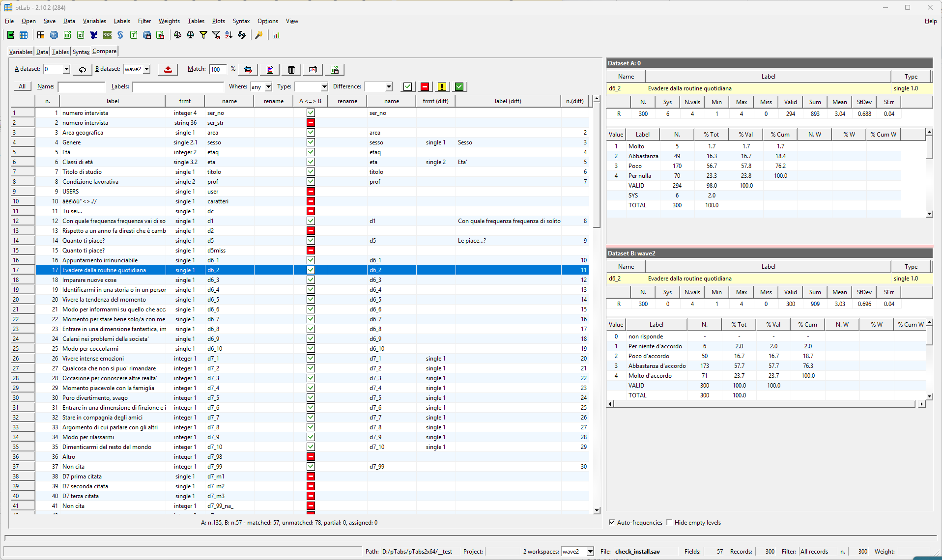This screenshot has height=560, width=942.
Task: Click the four-square crosstab toolbar icon
Action: [41, 35]
